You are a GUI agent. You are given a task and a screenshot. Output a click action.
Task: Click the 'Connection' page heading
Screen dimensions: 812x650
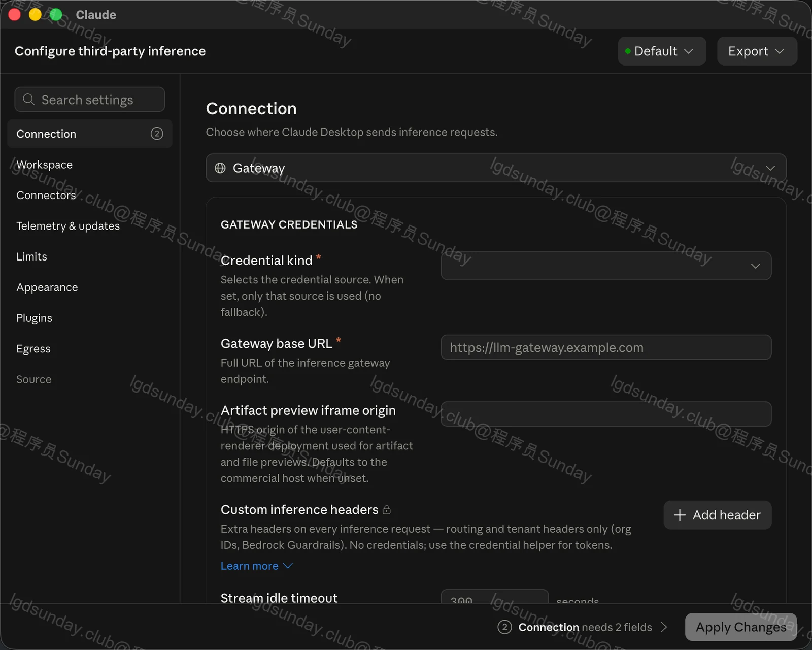[251, 109]
